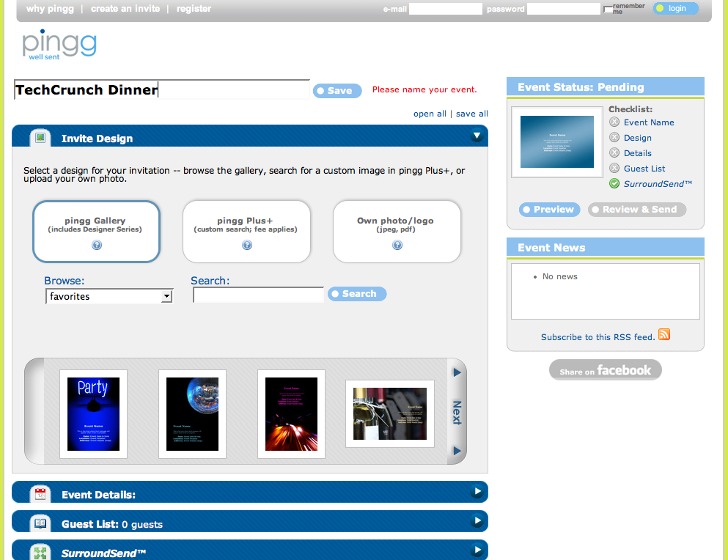Click the gallery Search button
Screen dimensions: 728x560
point(357,294)
